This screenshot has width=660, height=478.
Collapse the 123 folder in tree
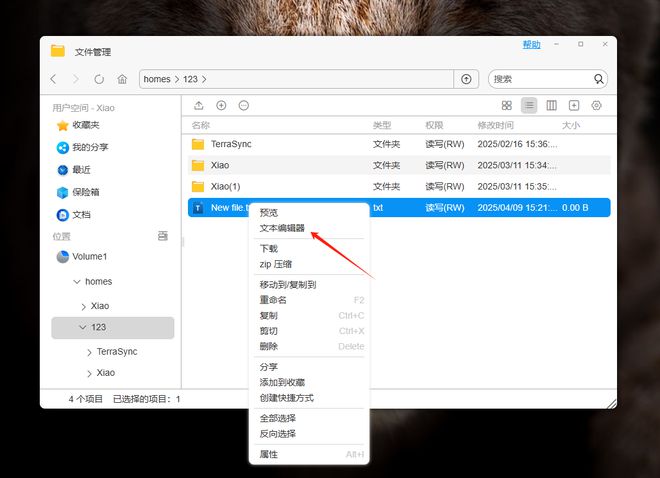click(82, 327)
